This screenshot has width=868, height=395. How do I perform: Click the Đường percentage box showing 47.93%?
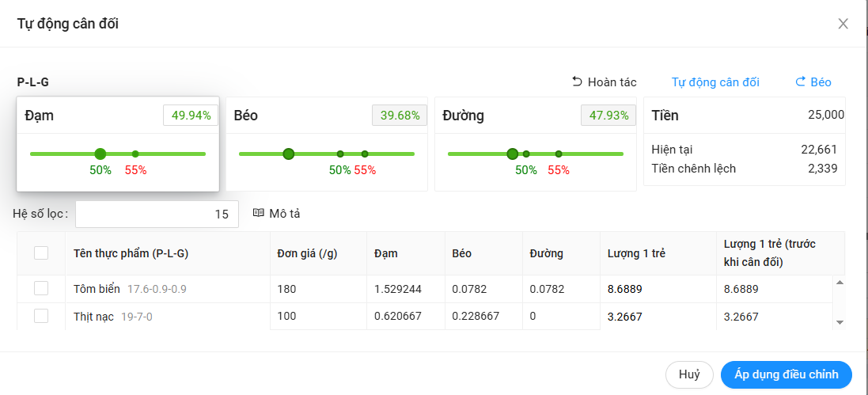(608, 116)
